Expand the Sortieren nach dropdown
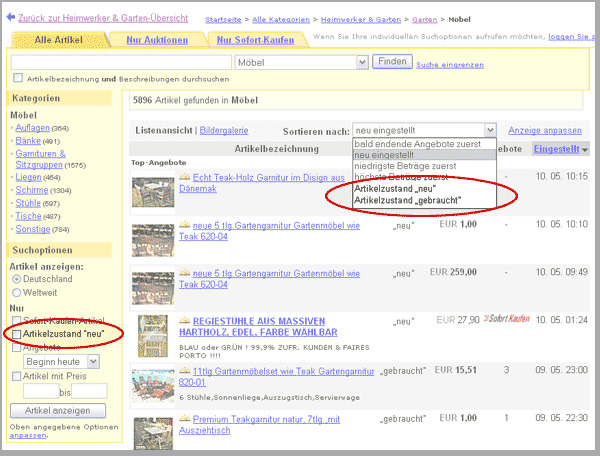 point(489,130)
